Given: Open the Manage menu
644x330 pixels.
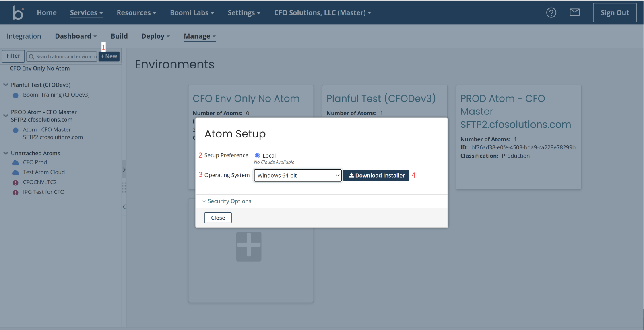Looking at the screenshot, I should click(200, 36).
